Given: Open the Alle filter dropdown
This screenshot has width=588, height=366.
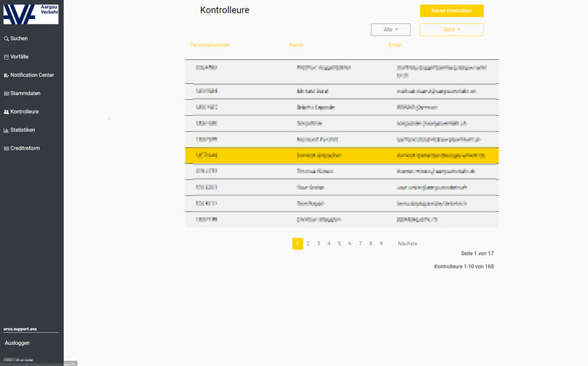Looking at the screenshot, I should point(390,29).
